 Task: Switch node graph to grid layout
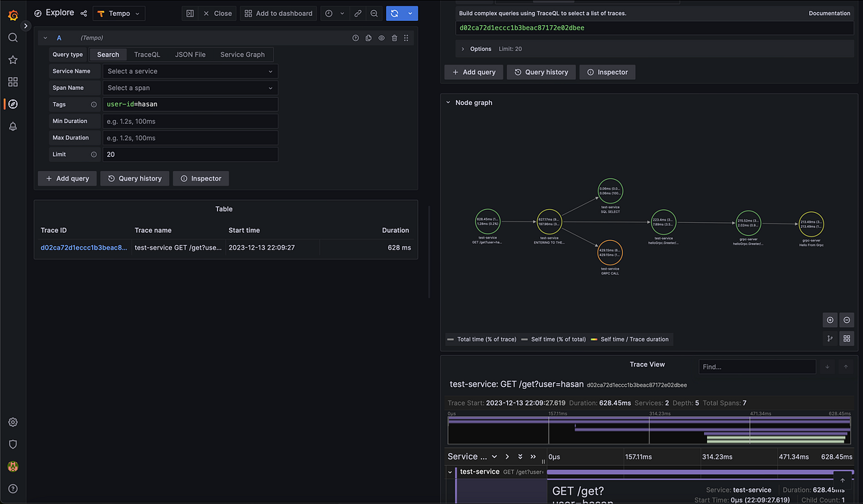[x=846, y=339]
